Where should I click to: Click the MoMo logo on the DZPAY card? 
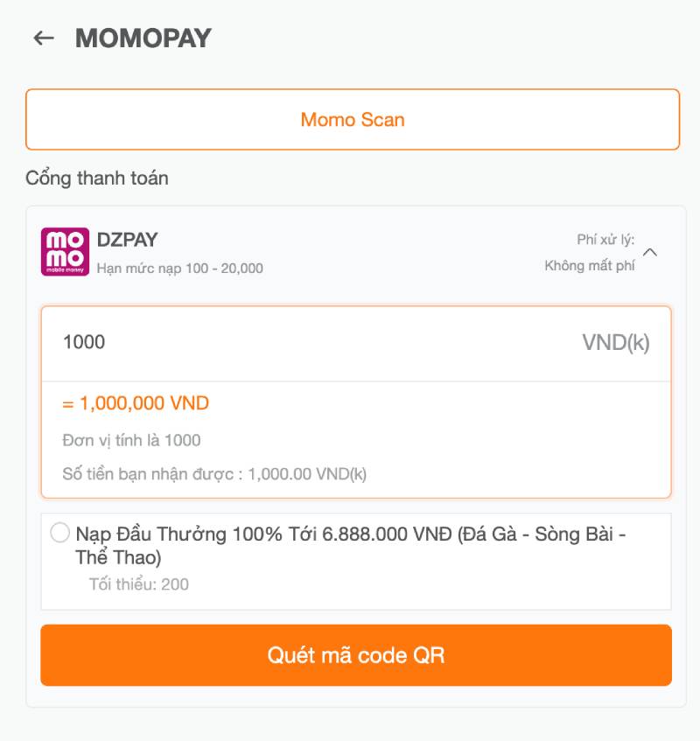61,253
